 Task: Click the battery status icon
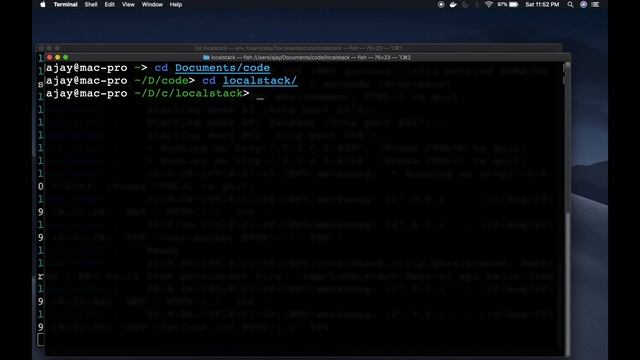(x=513, y=4)
